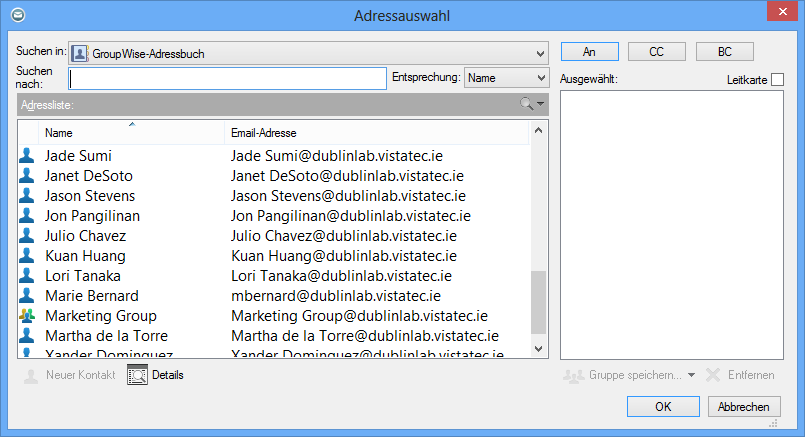
Task: Click the Gruppe speichern group icon
Action: tap(573, 376)
